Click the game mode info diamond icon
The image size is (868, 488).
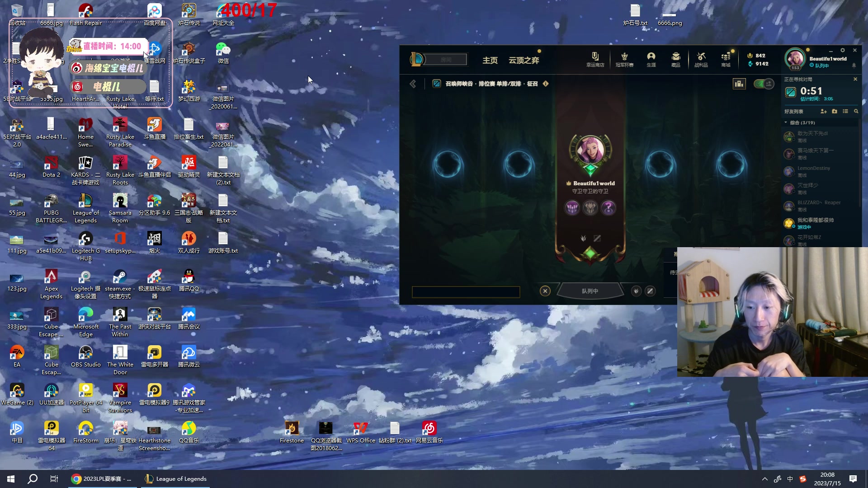coord(546,84)
